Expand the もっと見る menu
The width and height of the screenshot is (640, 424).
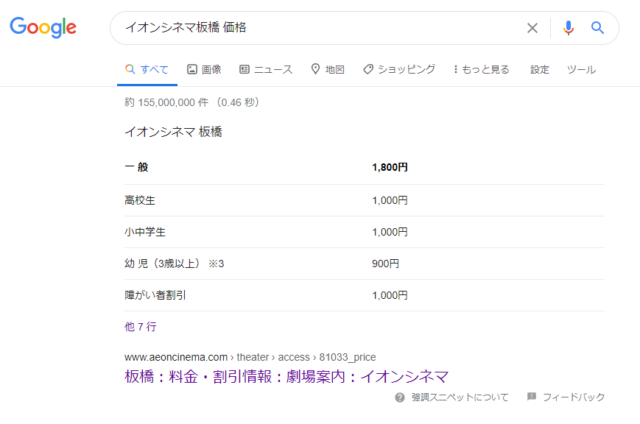point(481,69)
